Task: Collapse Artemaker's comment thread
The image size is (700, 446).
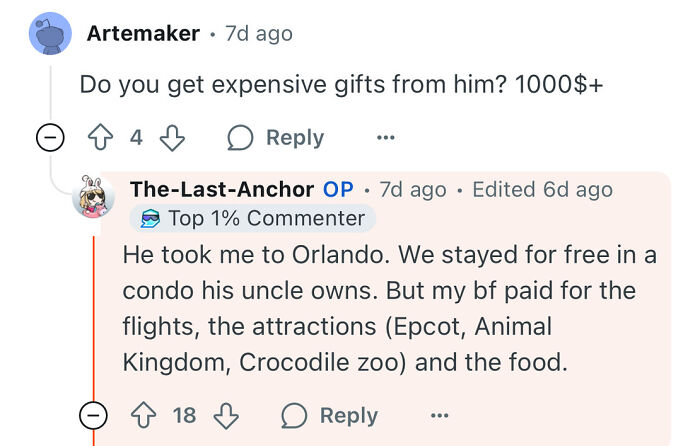Action: pos(50,138)
